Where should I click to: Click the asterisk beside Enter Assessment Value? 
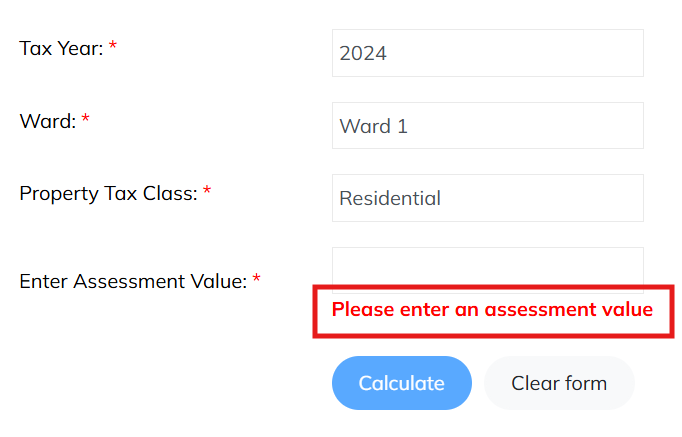coord(256,281)
